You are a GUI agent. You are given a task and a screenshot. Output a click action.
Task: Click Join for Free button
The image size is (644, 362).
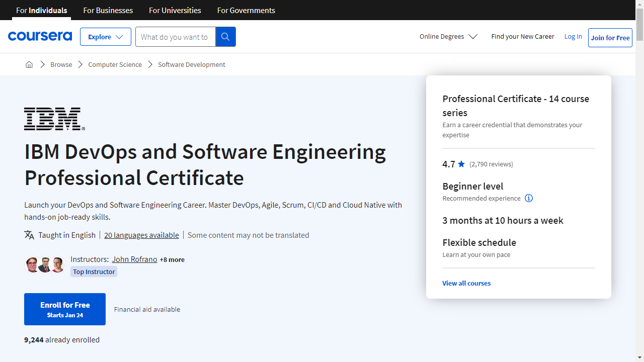coord(610,38)
